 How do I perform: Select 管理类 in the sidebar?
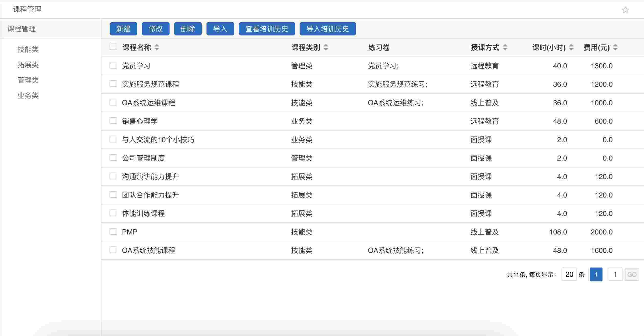(x=28, y=80)
